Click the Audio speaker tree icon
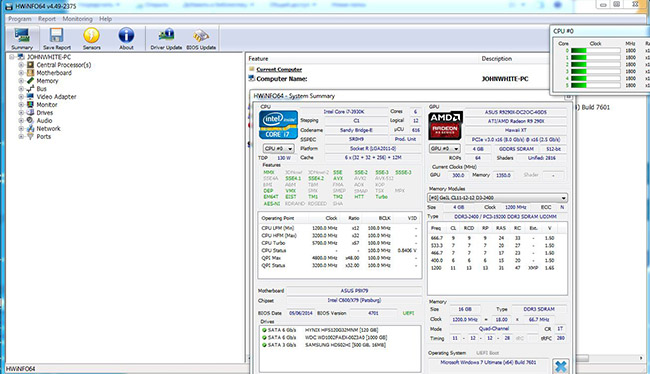This screenshot has height=374, width=650. (30, 120)
